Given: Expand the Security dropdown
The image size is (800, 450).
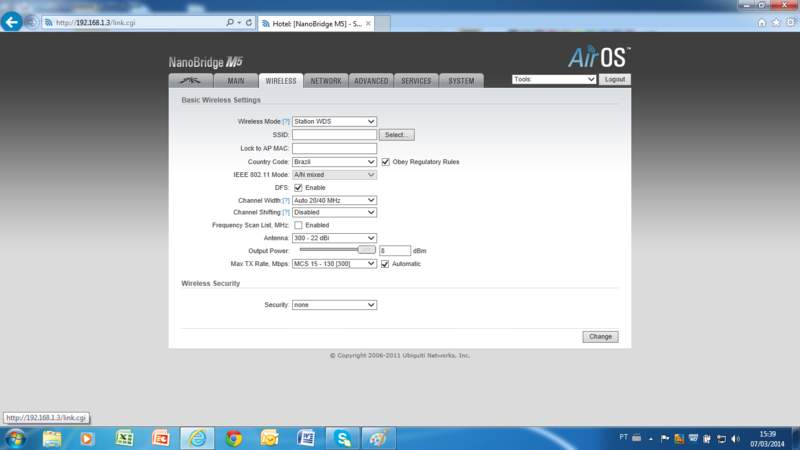Looking at the screenshot, I should pos(334,305).
